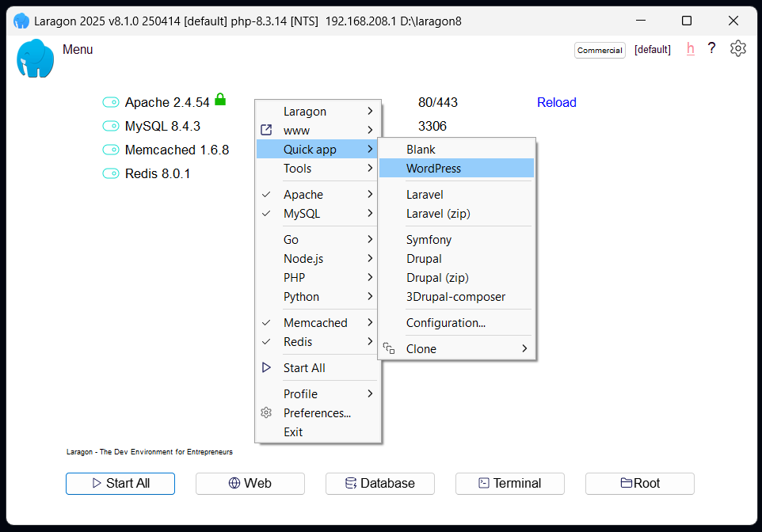762x532 pixels.
Task: Click the Commercial license badge
Action: (x=600, y=50)
